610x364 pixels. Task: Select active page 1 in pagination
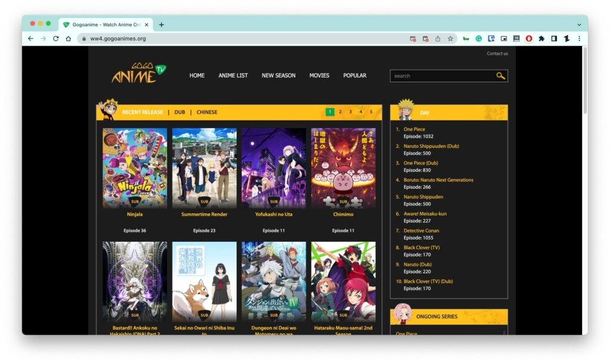coord(330,111)
